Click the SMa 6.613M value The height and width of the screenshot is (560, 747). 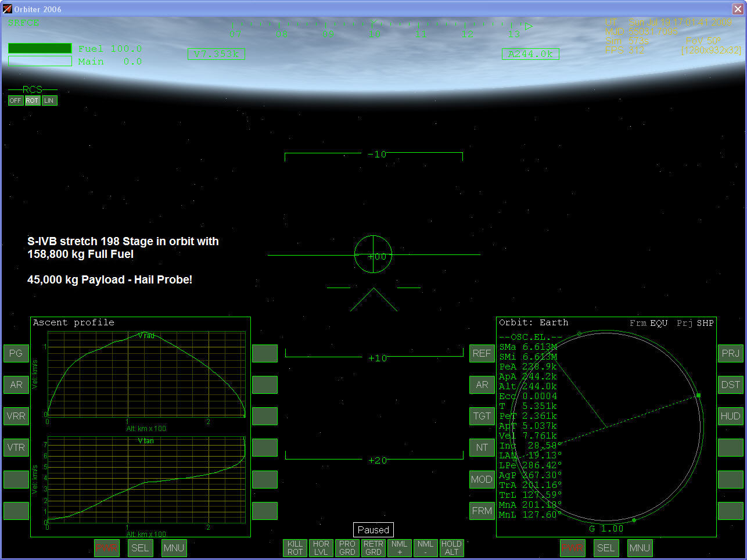[528, 347]
